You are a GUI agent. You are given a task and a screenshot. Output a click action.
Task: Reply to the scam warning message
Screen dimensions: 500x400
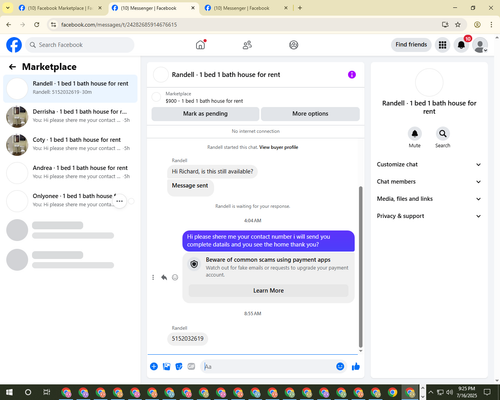tap(164, 277)
